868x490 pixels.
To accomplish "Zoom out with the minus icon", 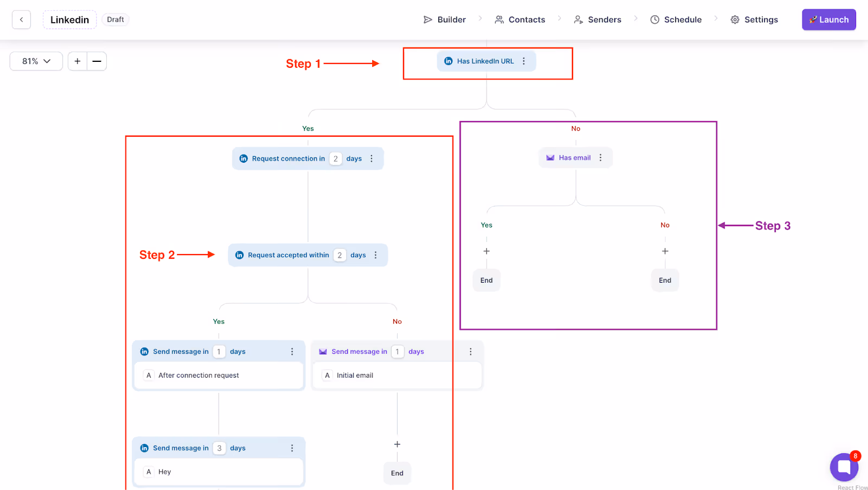I will tap(97, 61).
